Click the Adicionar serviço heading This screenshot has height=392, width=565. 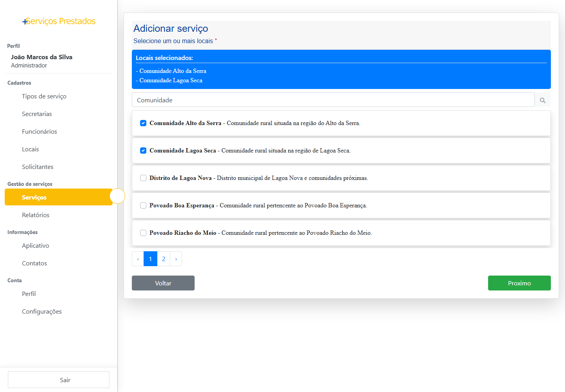point(171,29)
